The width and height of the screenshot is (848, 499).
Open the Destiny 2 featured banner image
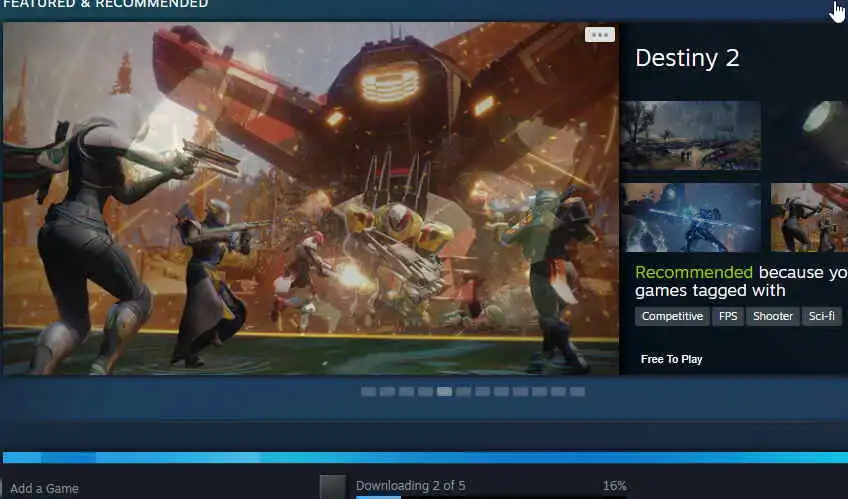coord(310,198)
